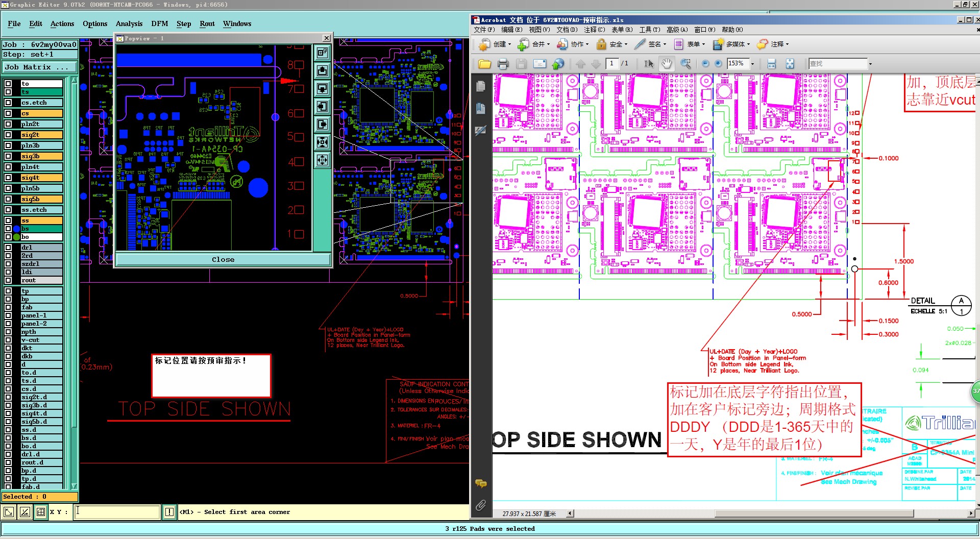
Task: Open the Secure dropdown arrow in Acrobat
Action: tap(626, 44)
